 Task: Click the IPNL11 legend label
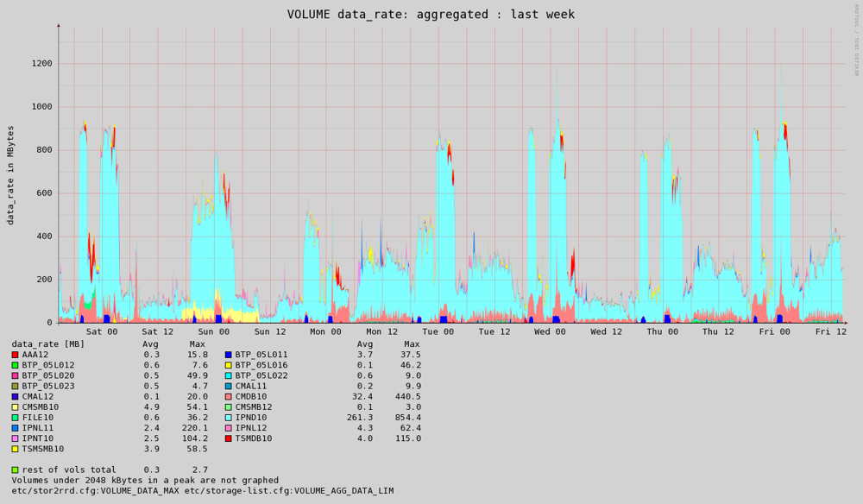pos(37,428)
